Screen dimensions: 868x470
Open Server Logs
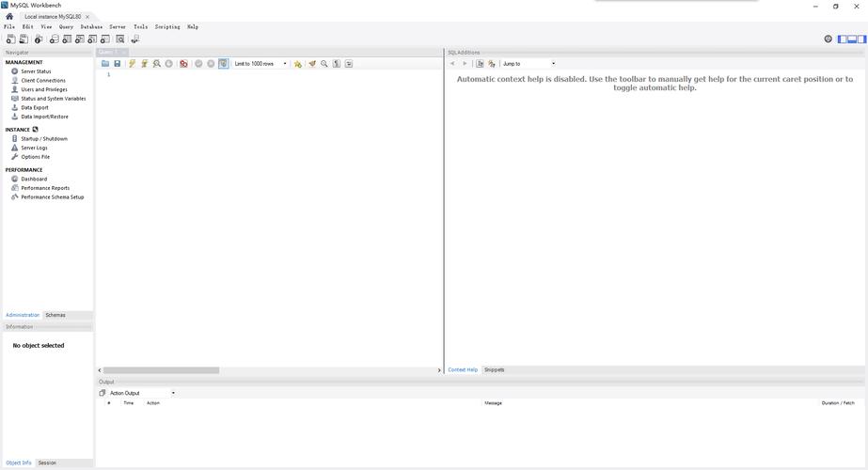pos(34,148)
